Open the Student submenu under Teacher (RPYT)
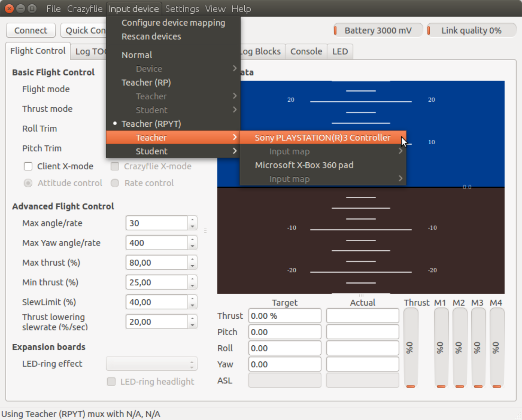This screenshot has width=522, height=420. (x=173, y=151)
